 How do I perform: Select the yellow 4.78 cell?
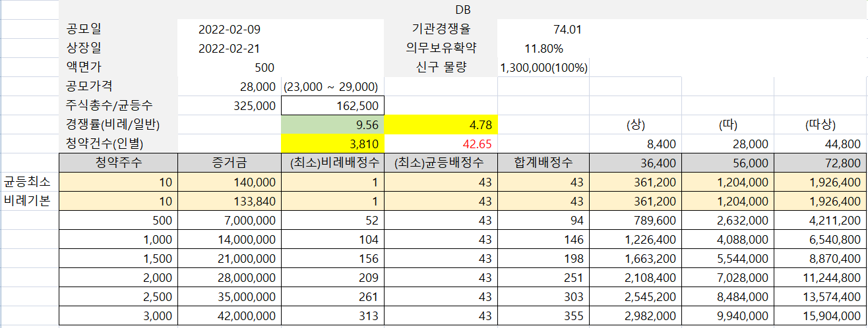441,124
